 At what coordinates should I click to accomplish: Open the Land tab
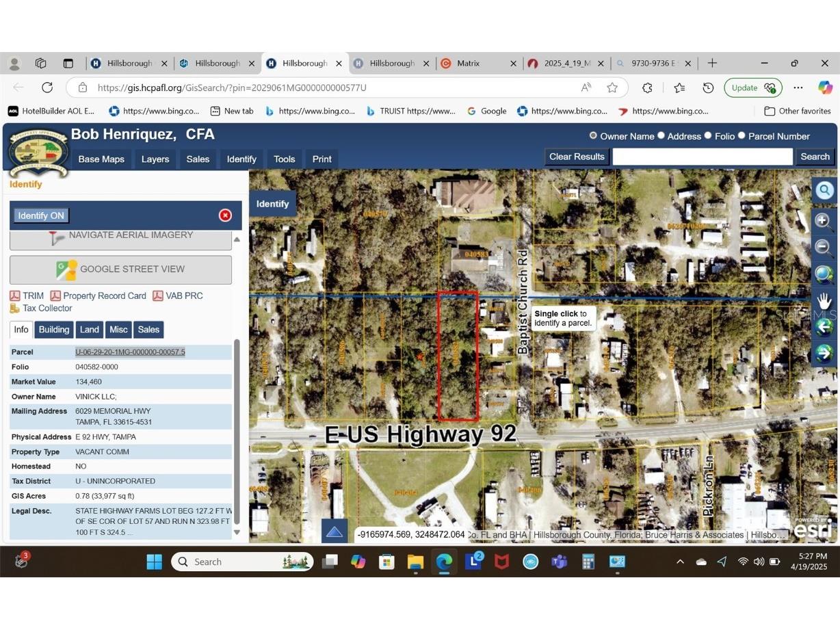tap(90, 330)
